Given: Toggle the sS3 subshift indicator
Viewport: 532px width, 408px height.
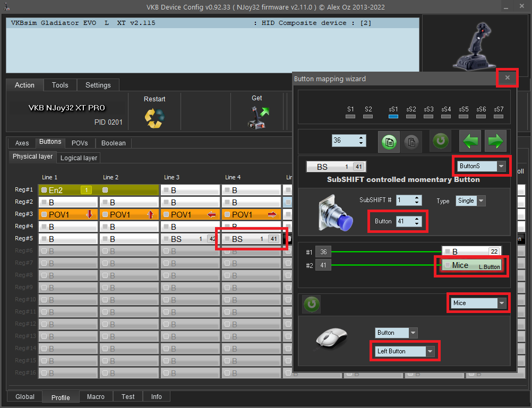Looking at the screenshot, I should tap(428, 116).
